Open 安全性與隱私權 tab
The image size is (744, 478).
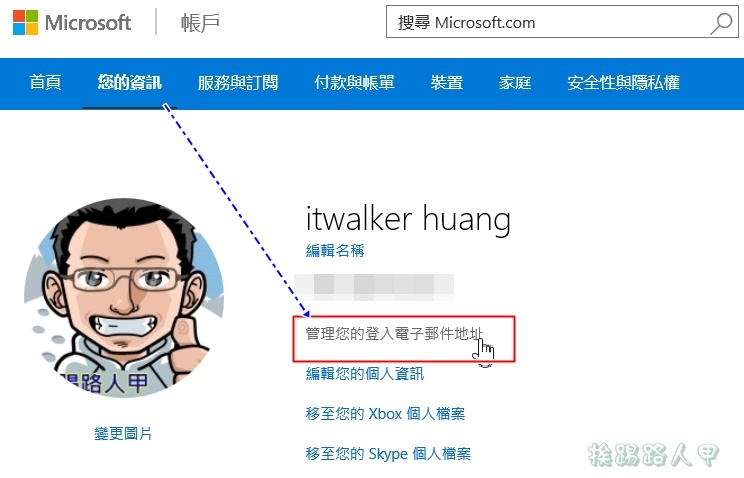point(623,83)
